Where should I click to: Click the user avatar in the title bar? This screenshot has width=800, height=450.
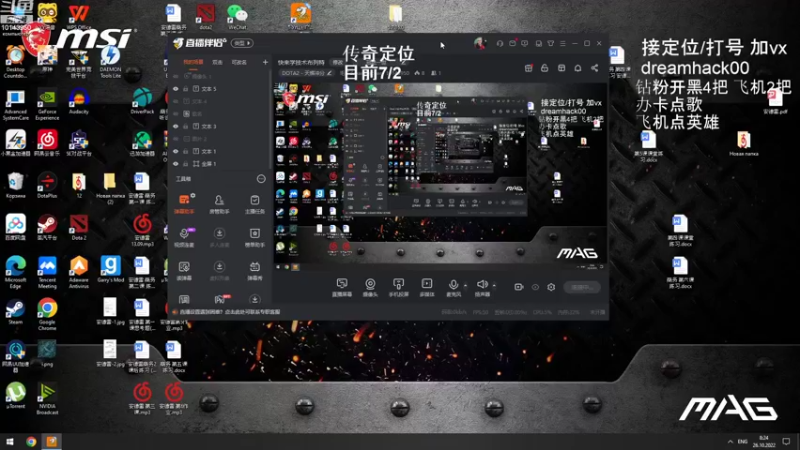(x=480, y=43)
